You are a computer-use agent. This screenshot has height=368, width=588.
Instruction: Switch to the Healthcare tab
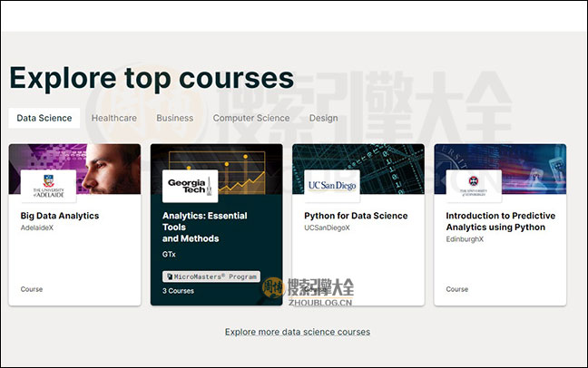coord(114,118)
